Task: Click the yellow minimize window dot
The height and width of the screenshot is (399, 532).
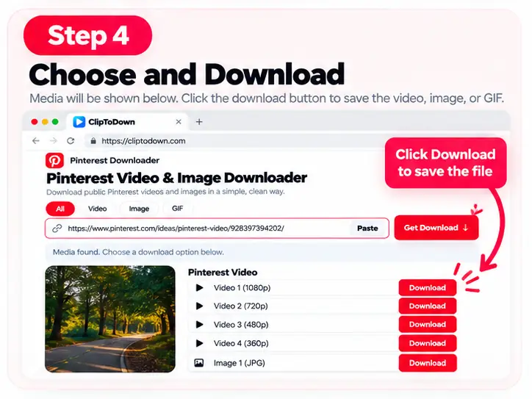Action: point(45,122)
